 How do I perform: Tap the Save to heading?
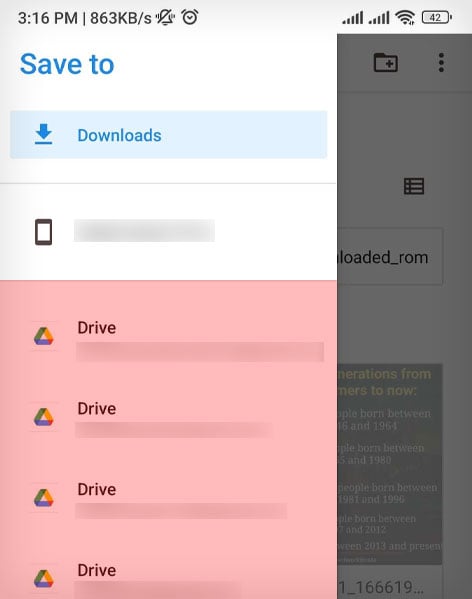(67, 64)
